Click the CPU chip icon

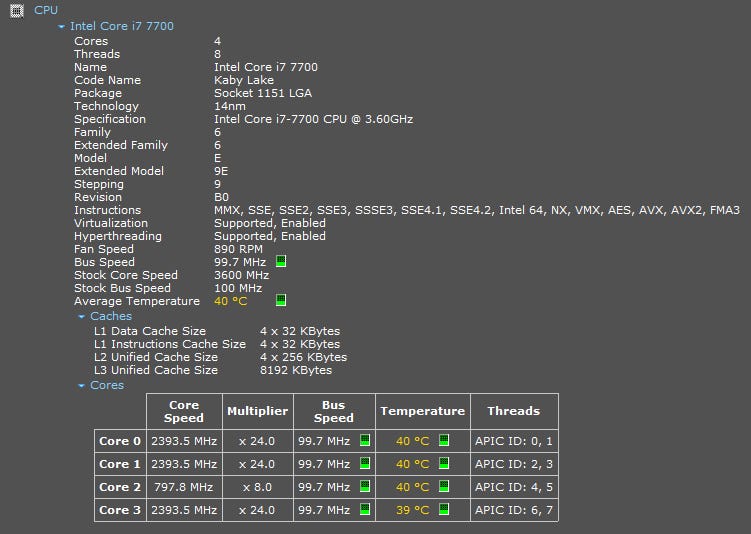(x=17, y=11)
